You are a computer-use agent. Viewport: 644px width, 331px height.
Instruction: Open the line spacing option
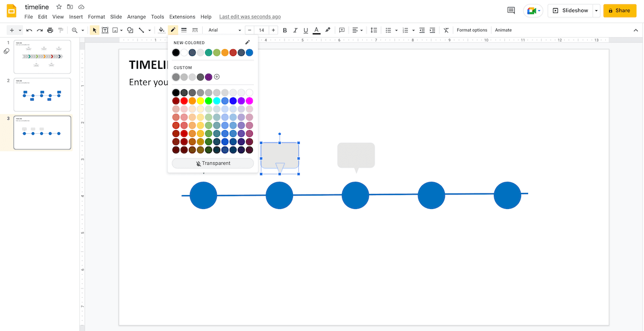click(374, 30)
